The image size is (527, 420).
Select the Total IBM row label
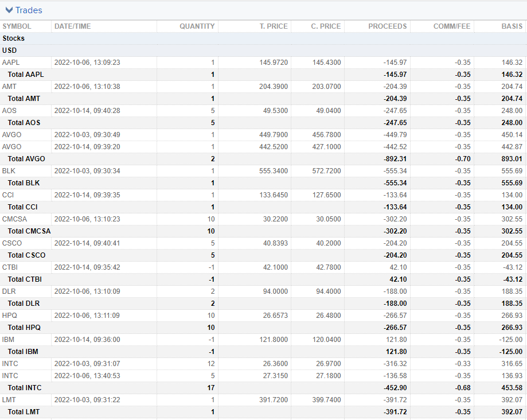[x=23, y=352]
